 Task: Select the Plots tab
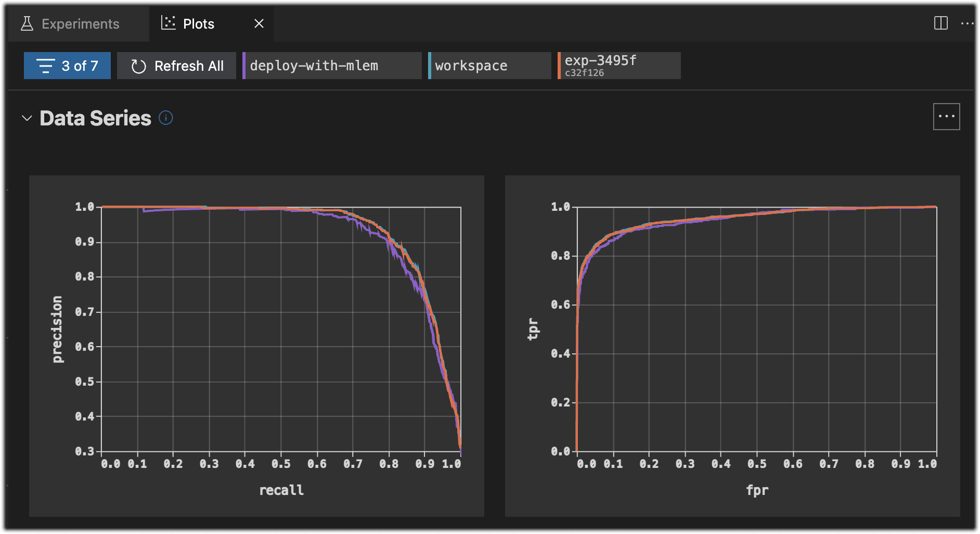(198, 24)
